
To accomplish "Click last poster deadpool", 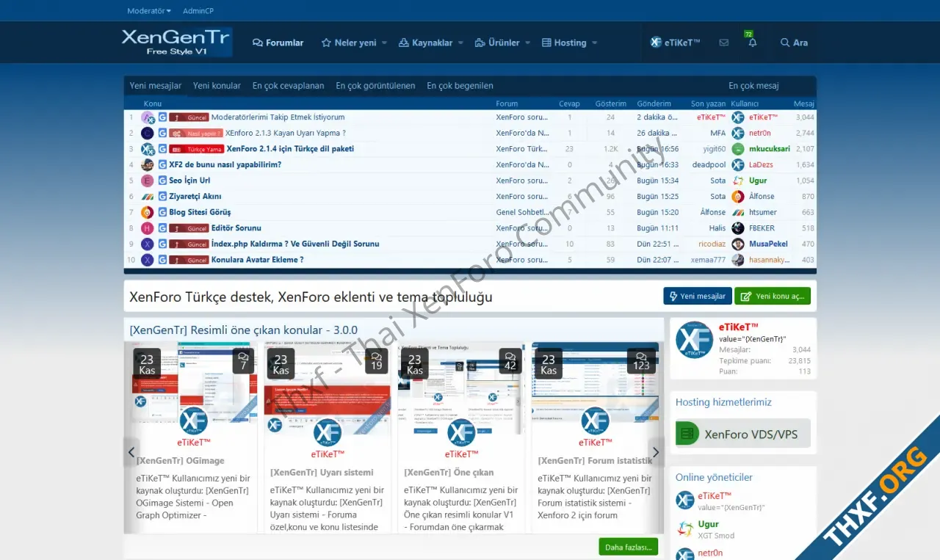I will [709, 165].
